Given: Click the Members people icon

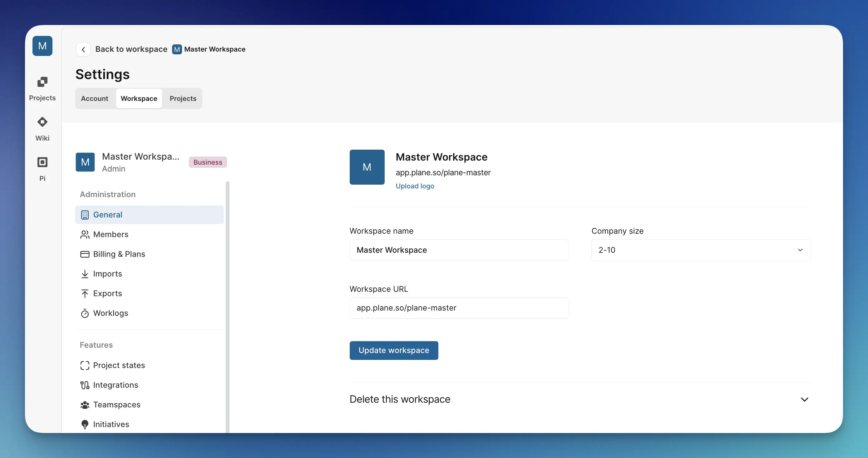Looking at the screenshot, I should pyautogui.click(x=85, y=234).
